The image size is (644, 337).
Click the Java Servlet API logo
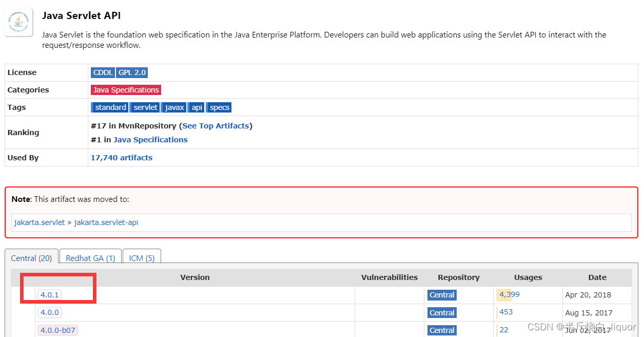(x=18, y=22)
